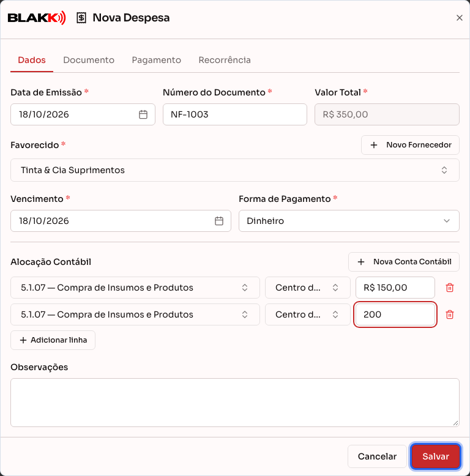The height and width of the screenshot is (476, 470).
Task: Open account dropdown in the 200 row
Action: tap(135, 314)
